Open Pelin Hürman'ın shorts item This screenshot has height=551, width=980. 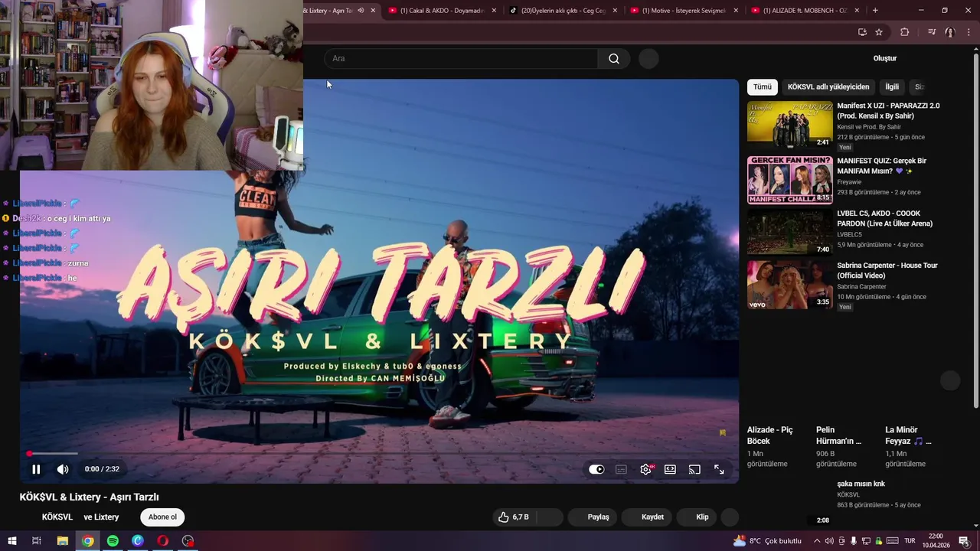841,447
